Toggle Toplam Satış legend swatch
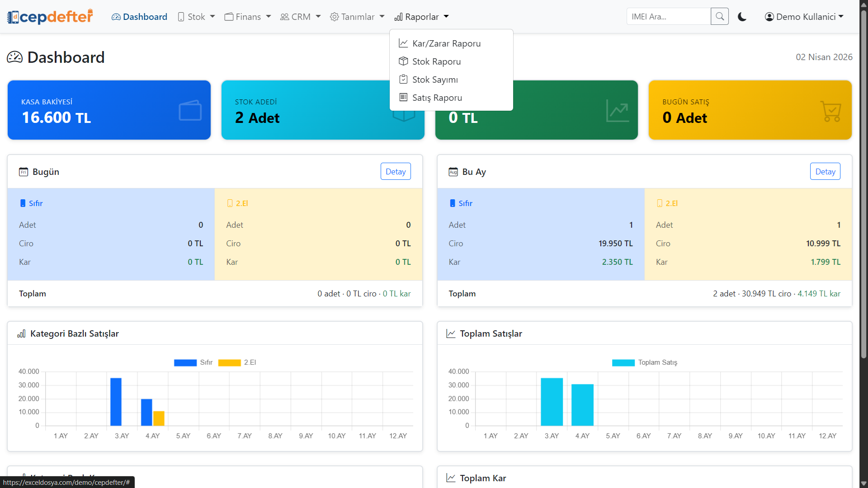The width and height of the screenshot is (868, 488). coord(623,362)
